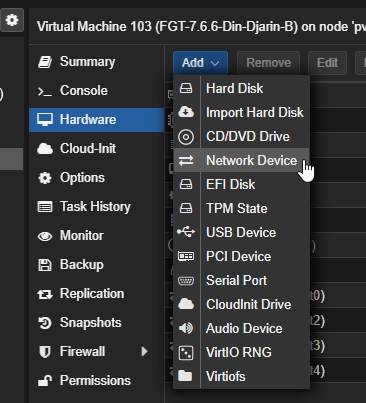This screenshot has width=366, height=403.
Task: Click the Remove button
Action: [268, 63]
